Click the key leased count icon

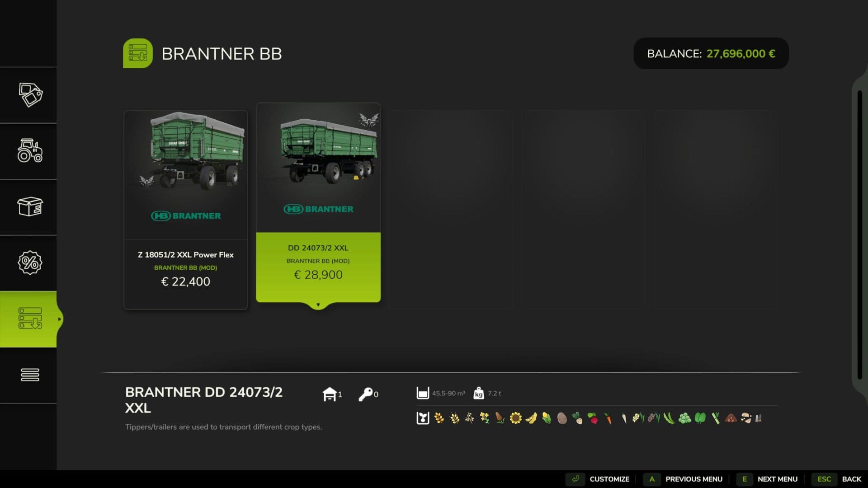pyautogui.click(x=365, y=394)
